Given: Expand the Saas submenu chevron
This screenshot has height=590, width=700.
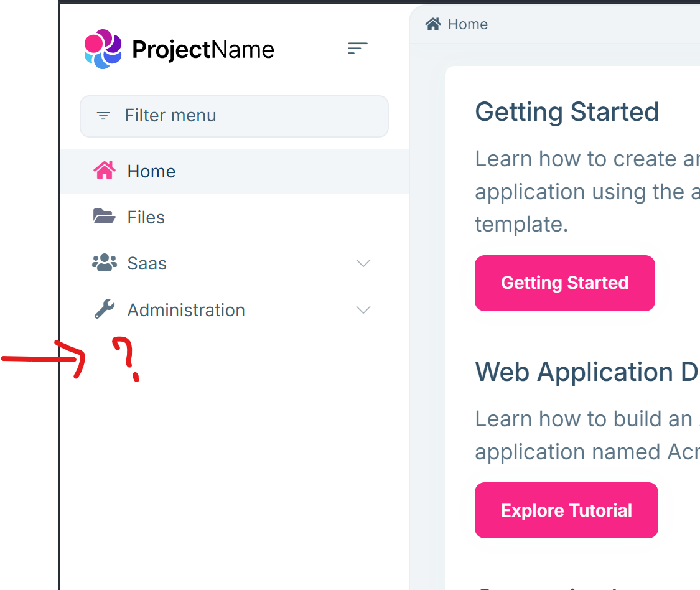Looking at the screenshot, I should [363, 263].
